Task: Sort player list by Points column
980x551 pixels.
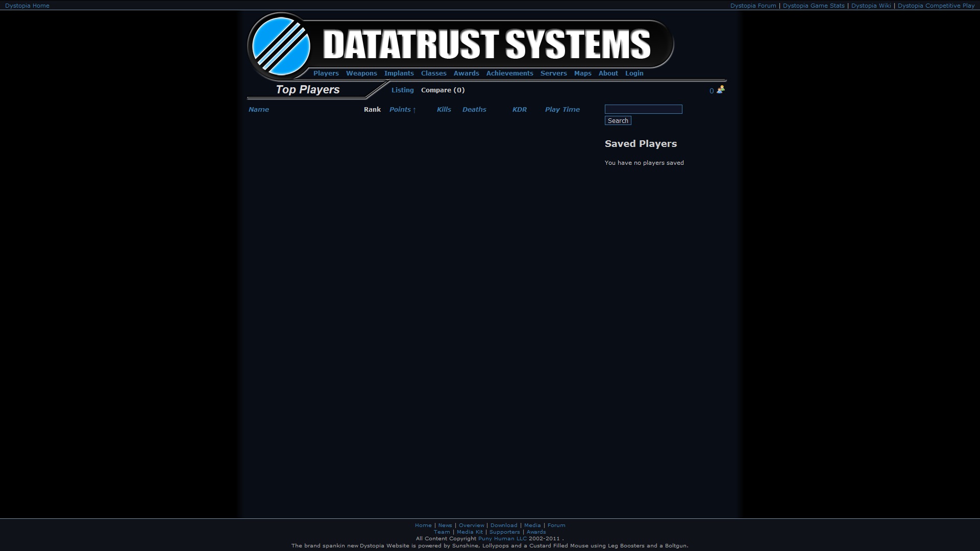Action: [400, 110]
